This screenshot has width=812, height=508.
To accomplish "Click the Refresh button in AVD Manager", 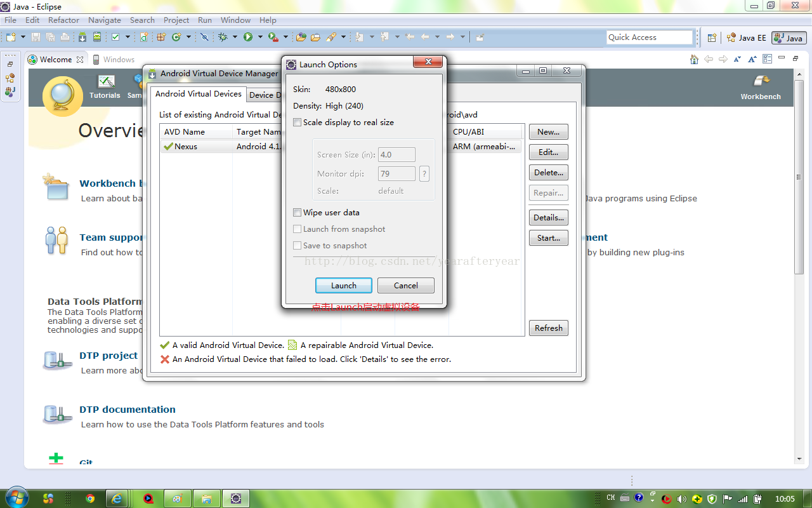I will click(x=549, y=328).
